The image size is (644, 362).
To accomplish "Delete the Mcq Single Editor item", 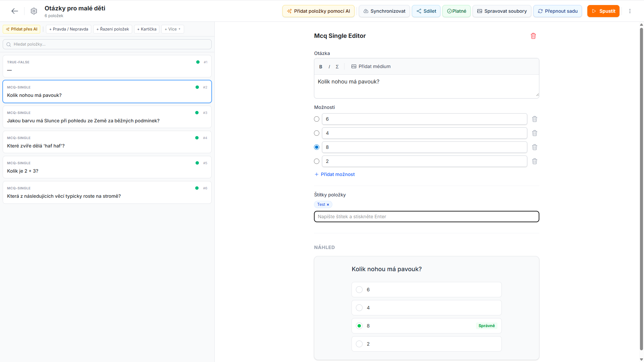I will [x=533, y=36].
